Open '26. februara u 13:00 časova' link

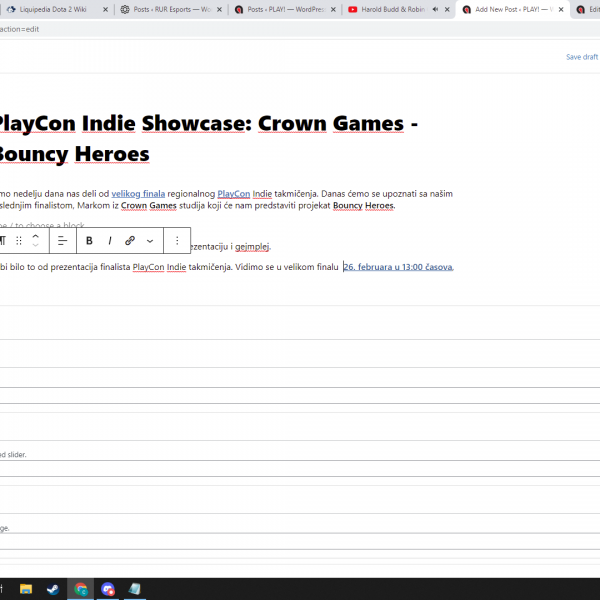(398, 267)
